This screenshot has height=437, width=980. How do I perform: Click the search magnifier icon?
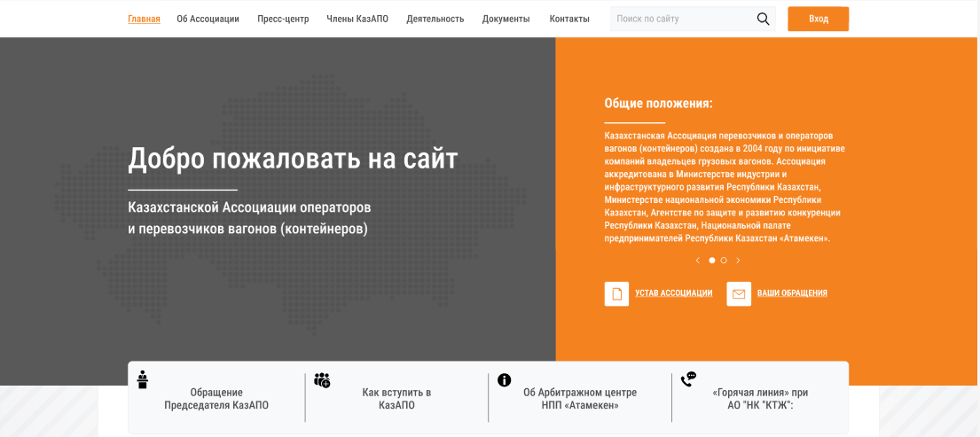point(763,19)
